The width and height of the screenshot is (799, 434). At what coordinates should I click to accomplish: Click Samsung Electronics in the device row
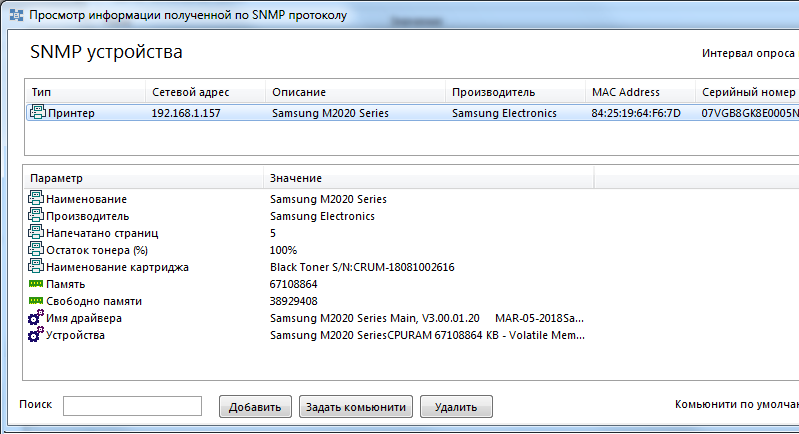click(504, 113)
